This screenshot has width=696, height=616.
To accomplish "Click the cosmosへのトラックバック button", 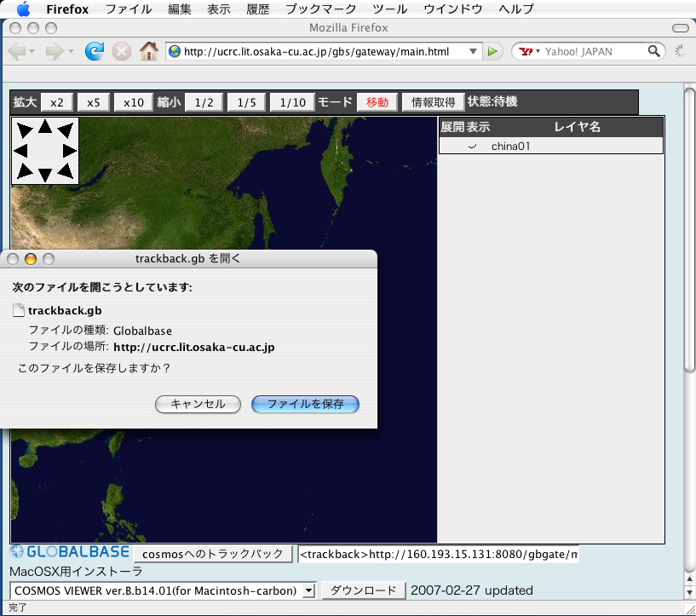I will pyautogui.click(x=213, y=554).
